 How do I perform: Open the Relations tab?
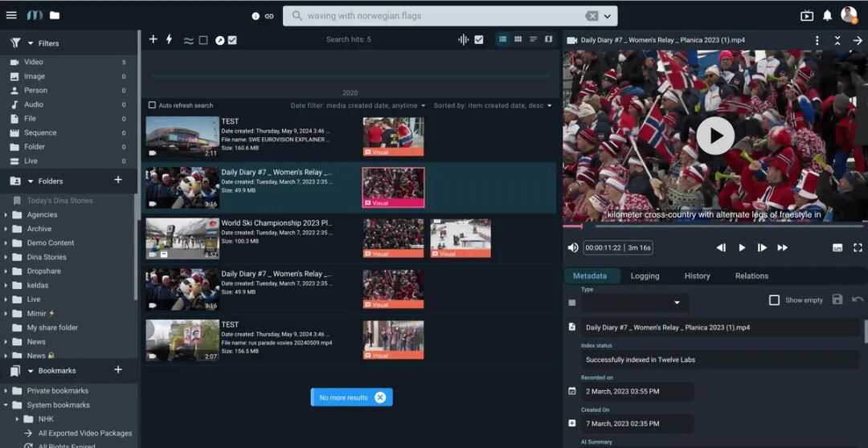751,275
